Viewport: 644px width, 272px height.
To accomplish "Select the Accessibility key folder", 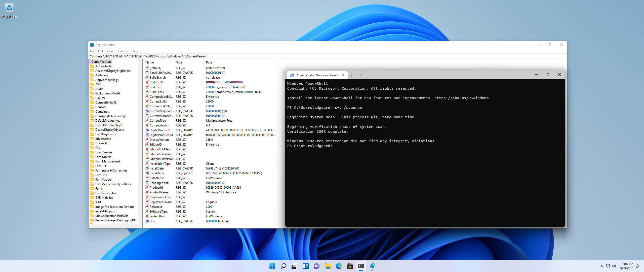I will point(103,66).
